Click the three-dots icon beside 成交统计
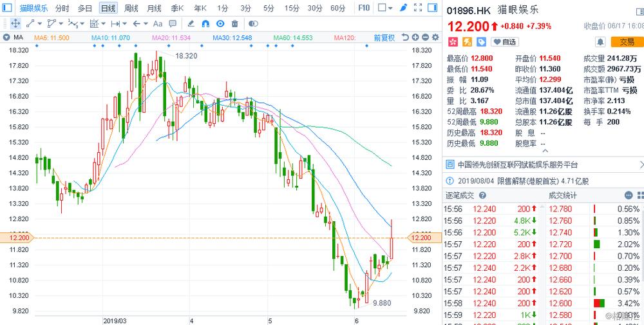Screen dimensions: 644x325 coord(629,195)
